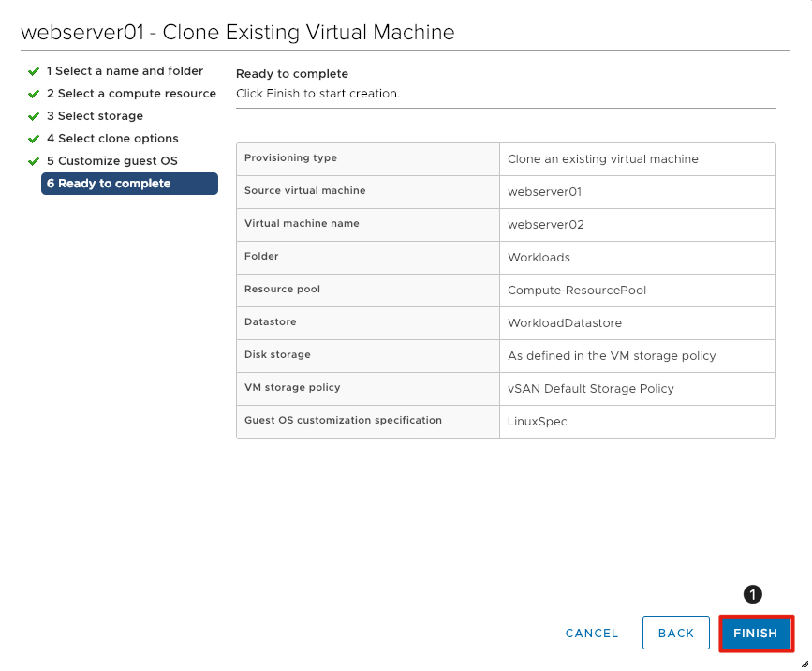Click the resize grip at the dialog corner

[805, 664]
